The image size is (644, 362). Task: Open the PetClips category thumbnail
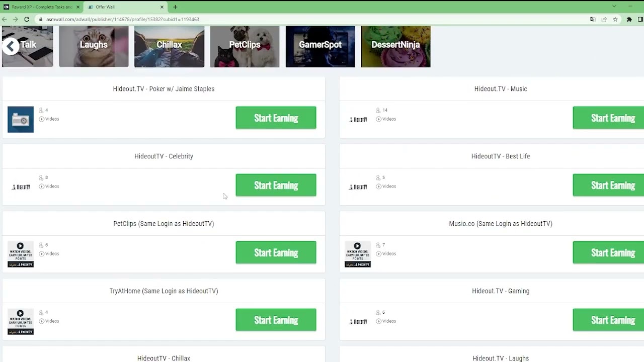click(x=245, y=46)
